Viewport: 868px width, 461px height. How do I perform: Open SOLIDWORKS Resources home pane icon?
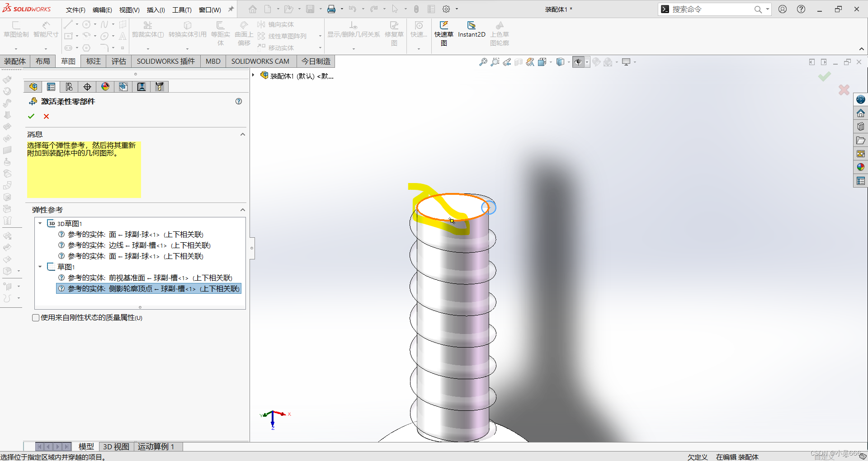click(861, 113)
